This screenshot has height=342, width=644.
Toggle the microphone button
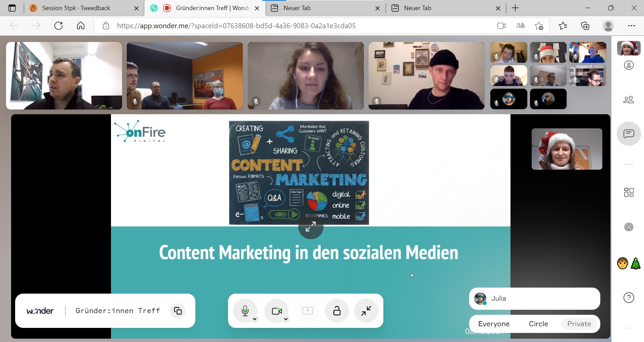[245, 311]
